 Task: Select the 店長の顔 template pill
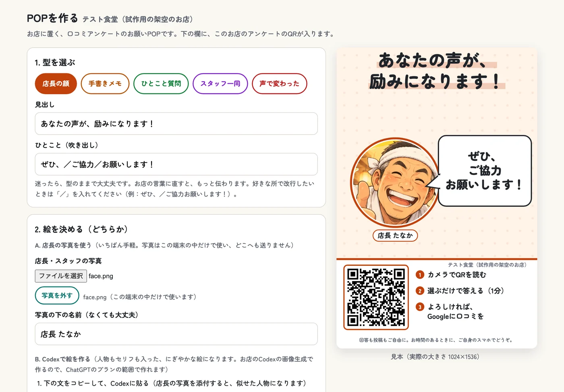pyautogui.click(x=56, y=84)
